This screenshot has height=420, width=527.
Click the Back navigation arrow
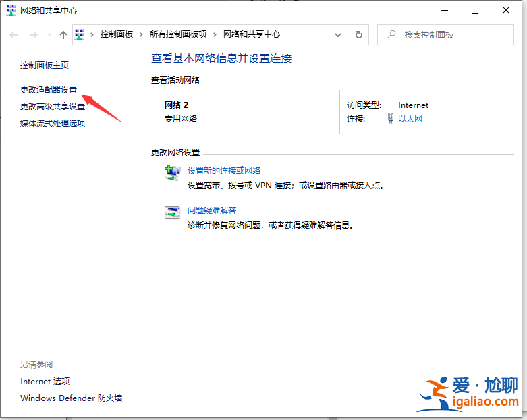point(13,35)
